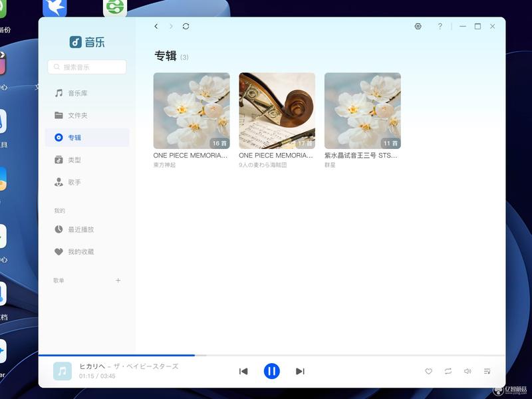Open the help question mark
The width and height of the screenshot is (532, 399).
(440, 26)
